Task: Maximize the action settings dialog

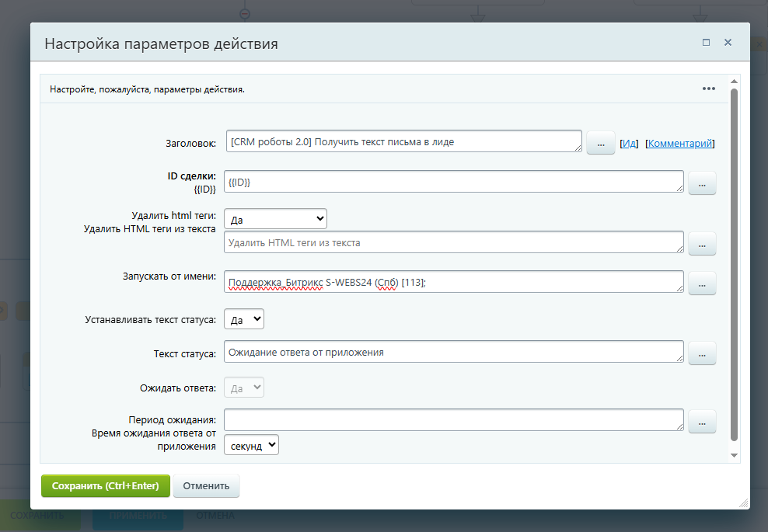Action: (706, 43)
